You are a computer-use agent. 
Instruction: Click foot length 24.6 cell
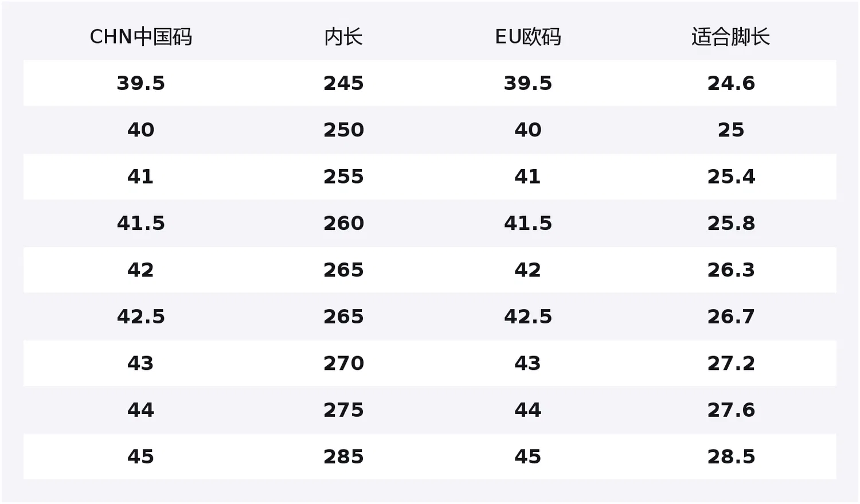pos(731,83)
